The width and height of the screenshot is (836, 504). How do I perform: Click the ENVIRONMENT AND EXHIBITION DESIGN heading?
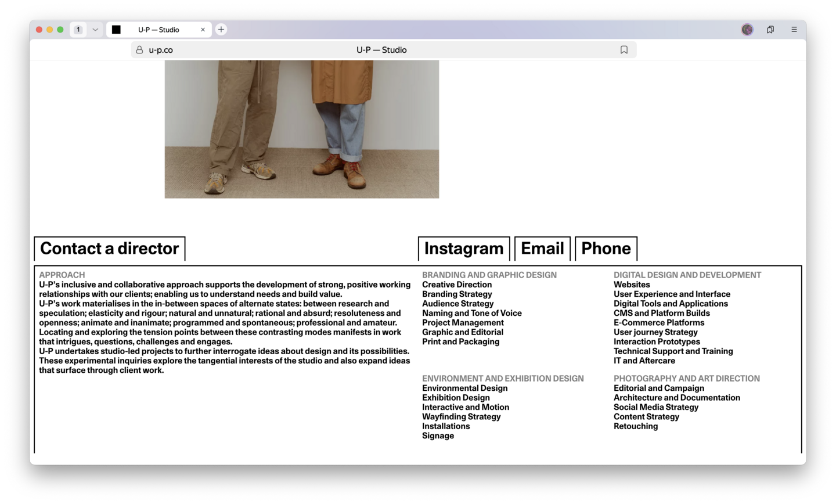pyautogui.click(x=503, y=379)
